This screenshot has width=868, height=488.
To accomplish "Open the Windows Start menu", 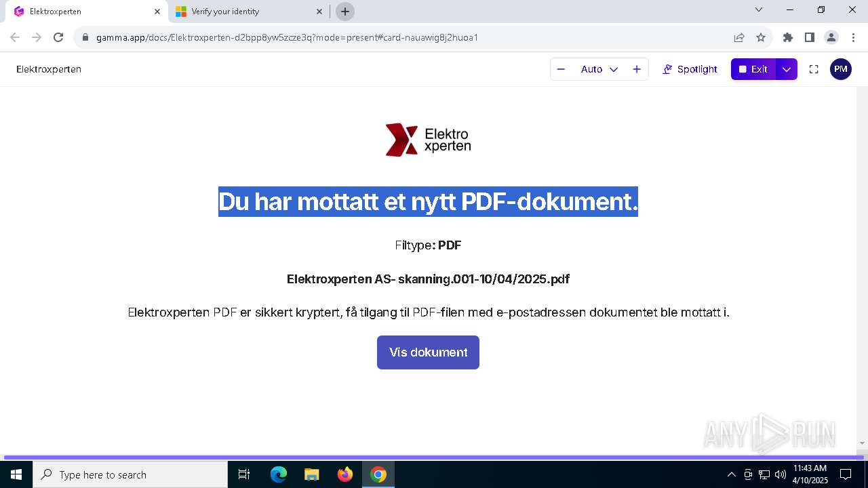I will pyautogui.click(x=16, y=474).
